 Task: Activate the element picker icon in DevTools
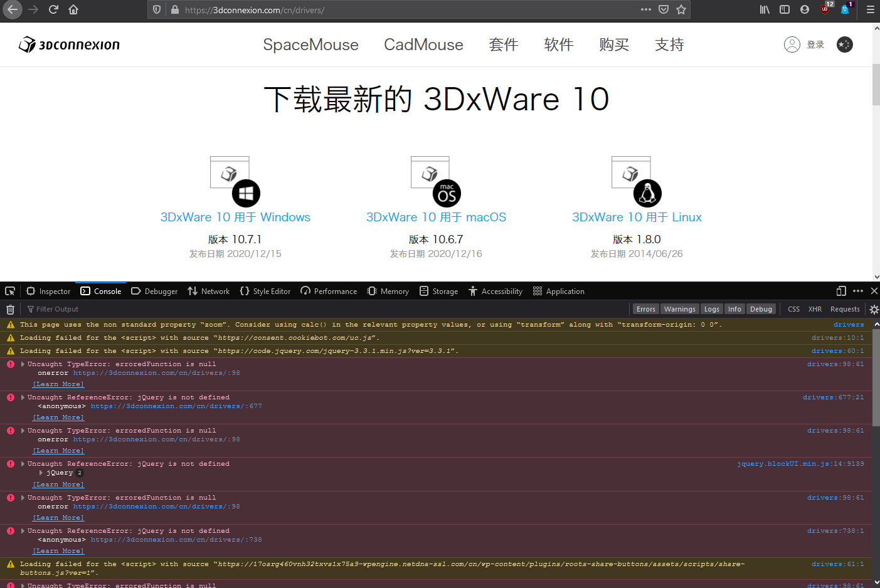pos(10,291)
